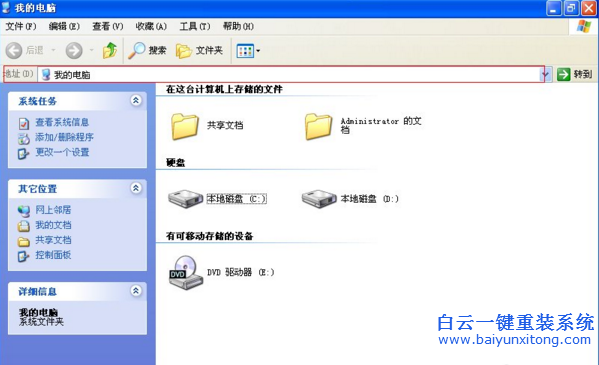Minimize the 我的电脑 window

554,8
